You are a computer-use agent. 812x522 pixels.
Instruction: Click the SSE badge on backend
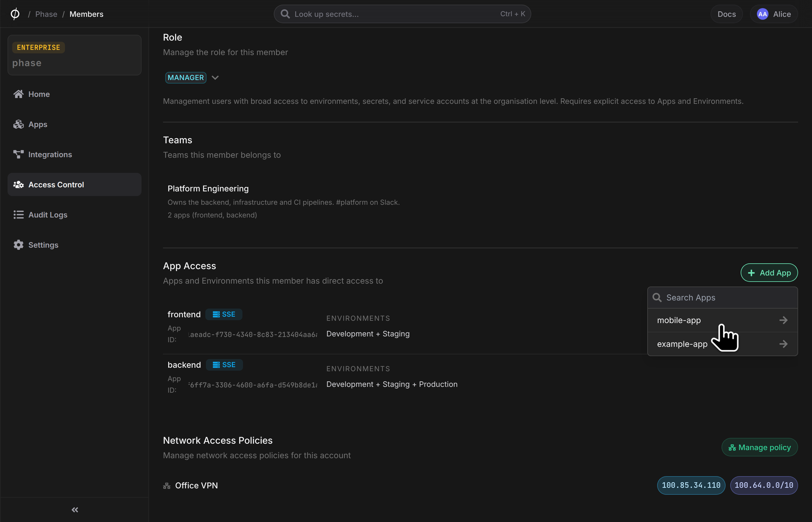[224, 365]
